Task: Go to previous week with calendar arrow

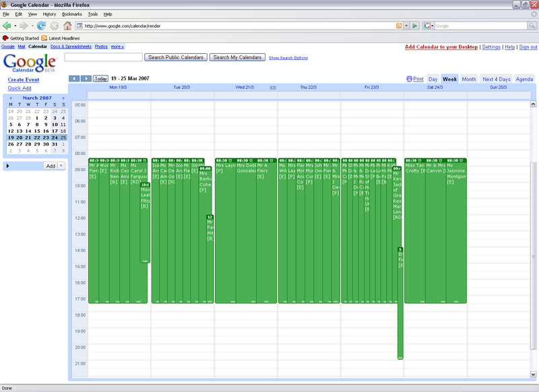Action: [x=74, y=79]
